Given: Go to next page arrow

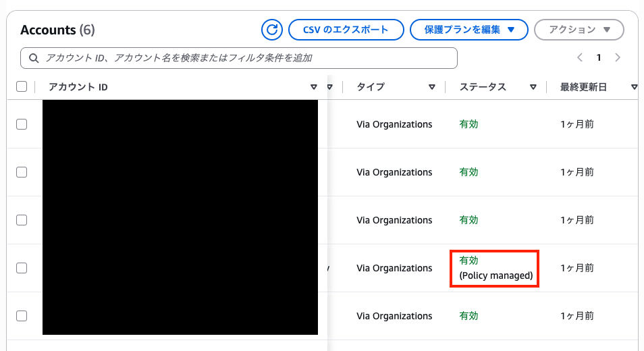Looking at the screenshot, I should [x=618, y=57].
